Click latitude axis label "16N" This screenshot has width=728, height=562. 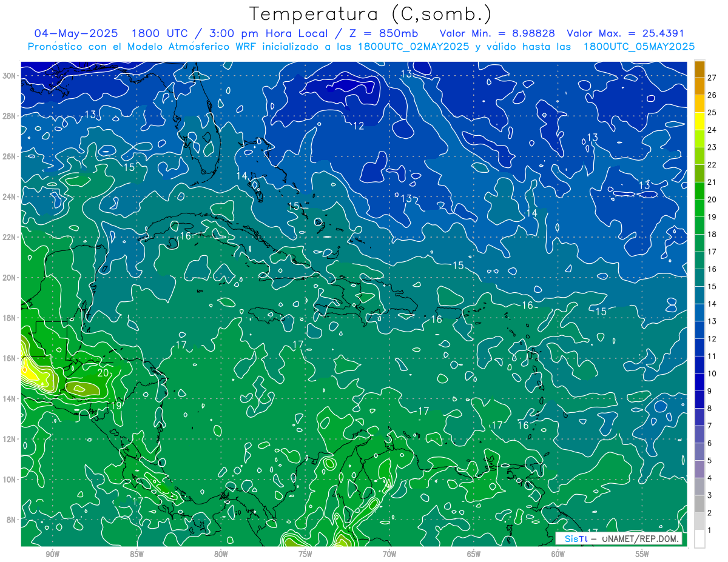[9, 358]
